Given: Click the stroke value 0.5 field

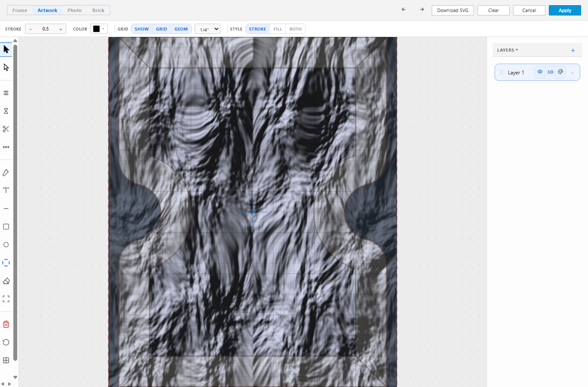Looking at the screenshot, I should pos(46,29).
